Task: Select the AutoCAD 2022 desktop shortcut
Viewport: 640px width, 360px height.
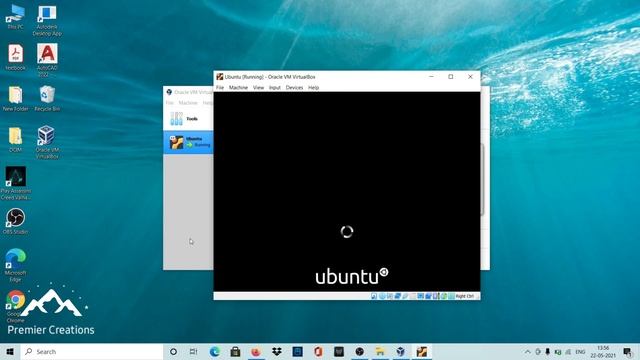Action: pos(47,60)
